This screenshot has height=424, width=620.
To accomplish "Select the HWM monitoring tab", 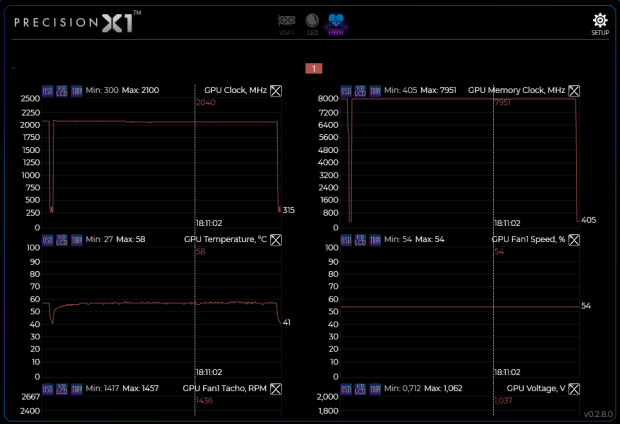I will pos(336,25).
